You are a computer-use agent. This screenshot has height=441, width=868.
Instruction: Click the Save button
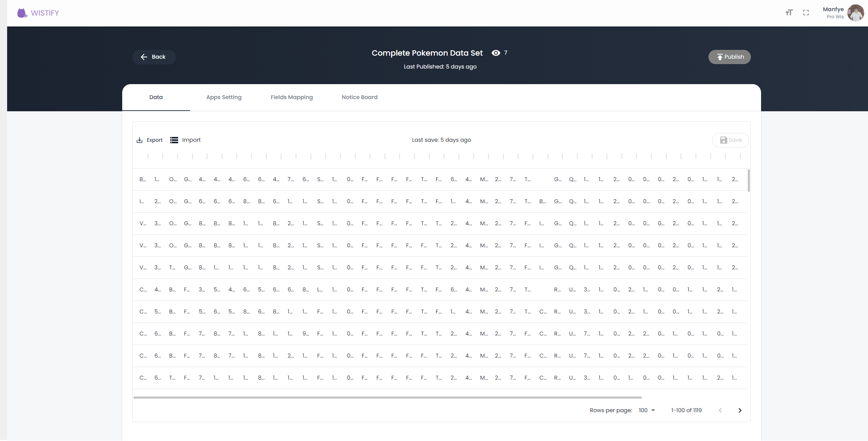point(730,140)
